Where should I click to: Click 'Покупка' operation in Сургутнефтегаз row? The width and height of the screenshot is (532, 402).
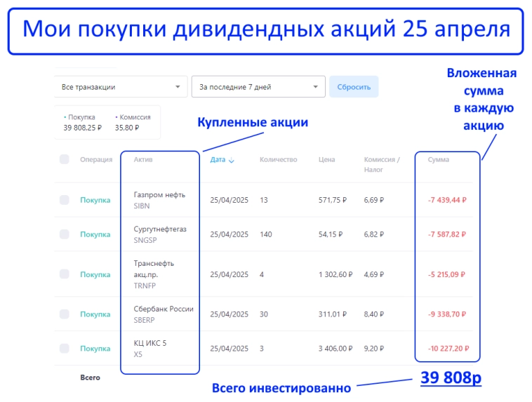pyautogui.click(x=95, y=234)
